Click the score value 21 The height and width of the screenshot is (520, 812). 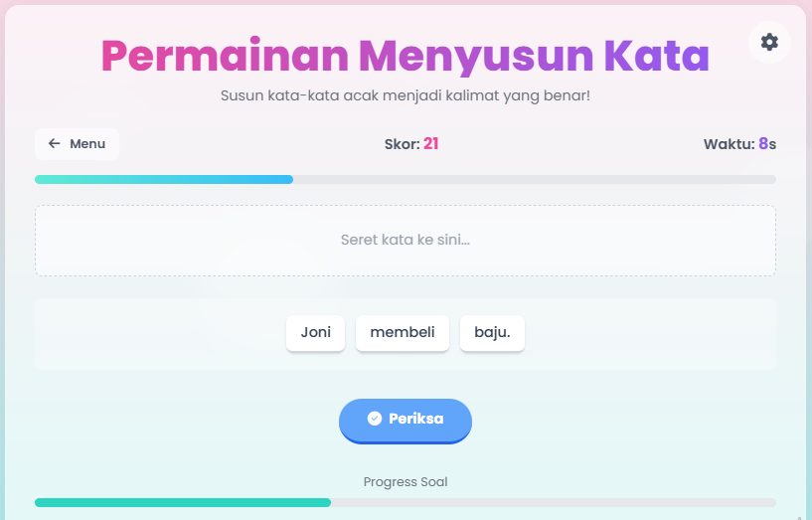tap(431, 144)
